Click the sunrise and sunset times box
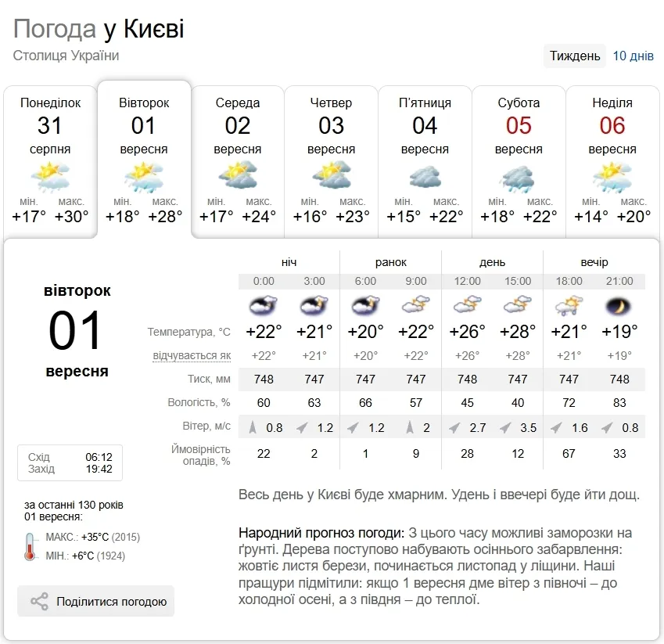Viewport: 664px width, 644px height. pyautogui.click(x=70, y=462)
